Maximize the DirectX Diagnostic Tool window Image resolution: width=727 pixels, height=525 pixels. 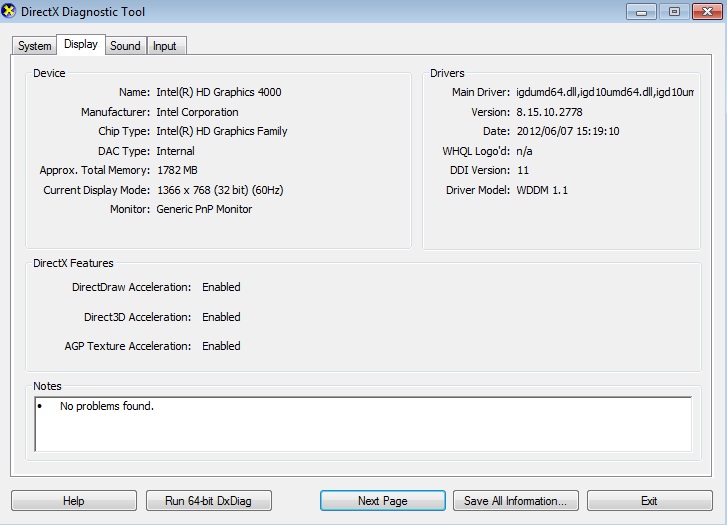tap(674, 12)
